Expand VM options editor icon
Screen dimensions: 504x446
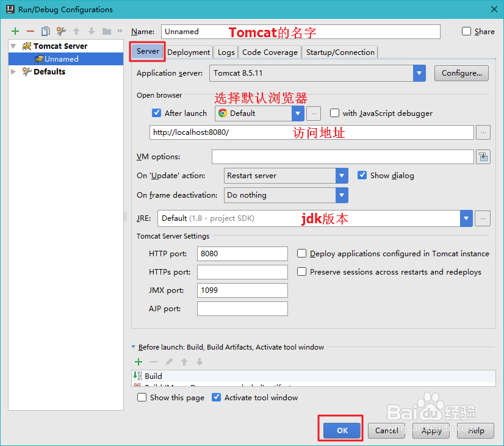[483, 157]
